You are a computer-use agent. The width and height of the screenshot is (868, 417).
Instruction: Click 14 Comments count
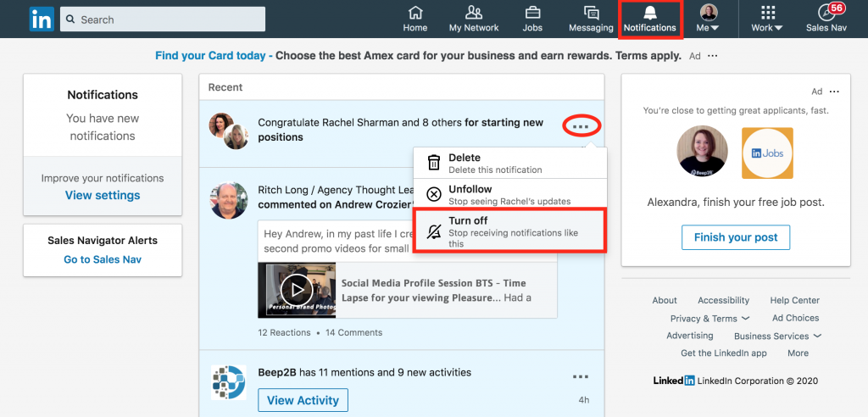(353, 333)
